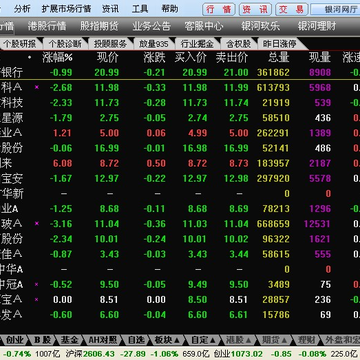Switch to 外盘和宏 bottom tab
This screenshot has width=360, height=360.
click(342, 340)
